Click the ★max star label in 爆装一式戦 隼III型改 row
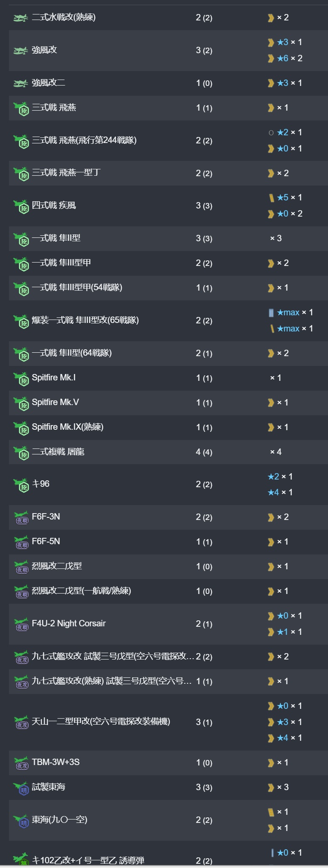 288,312
